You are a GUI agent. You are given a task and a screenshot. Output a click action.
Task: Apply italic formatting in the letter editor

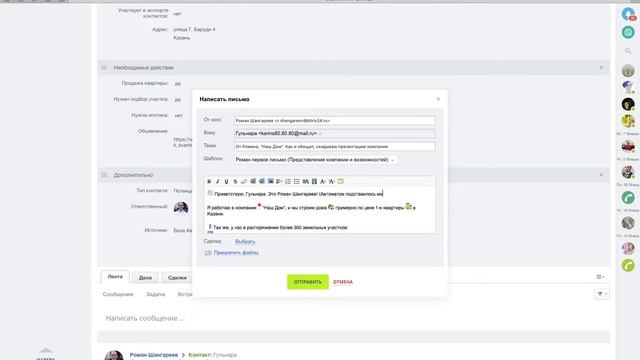point(218,181)
